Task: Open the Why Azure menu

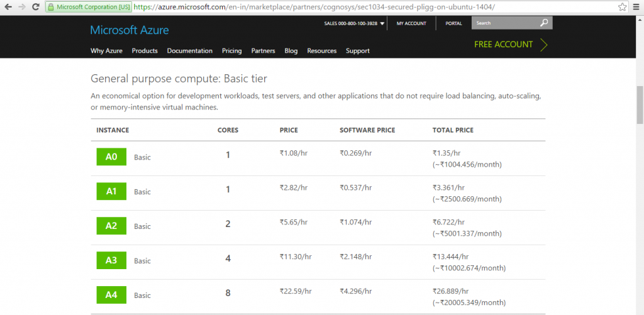Action: pyautogui.click(x=106, y=51)
